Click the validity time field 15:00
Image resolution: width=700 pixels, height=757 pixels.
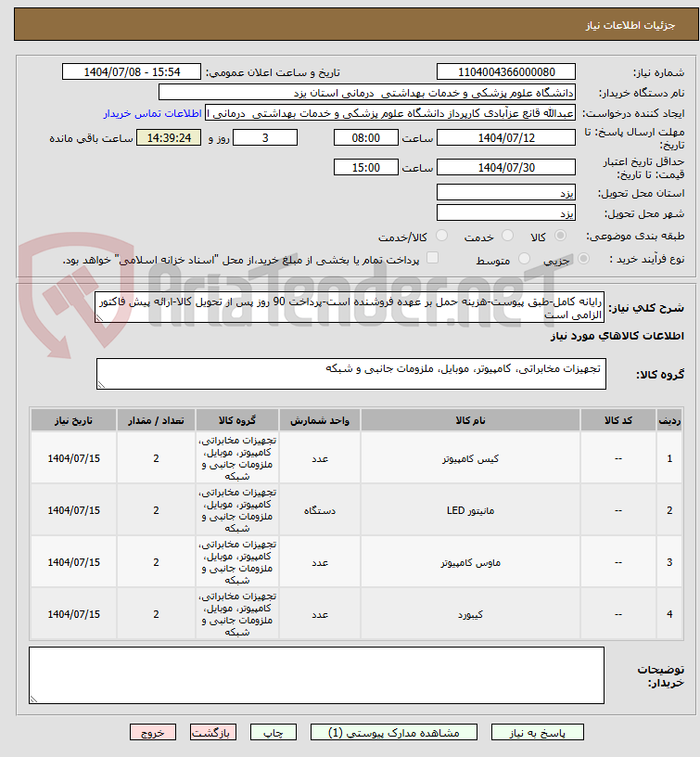(366, 167)
